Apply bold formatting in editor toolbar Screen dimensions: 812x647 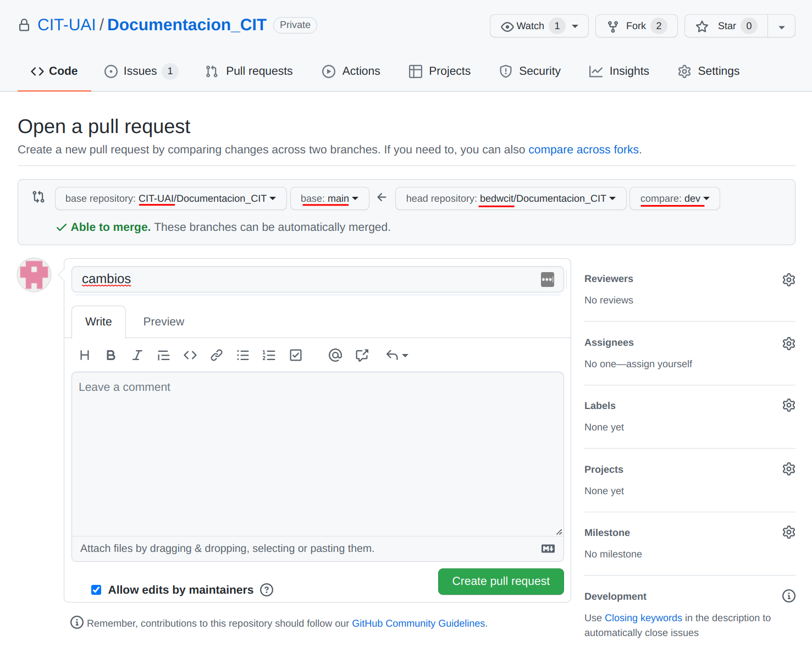pos(111,355)
